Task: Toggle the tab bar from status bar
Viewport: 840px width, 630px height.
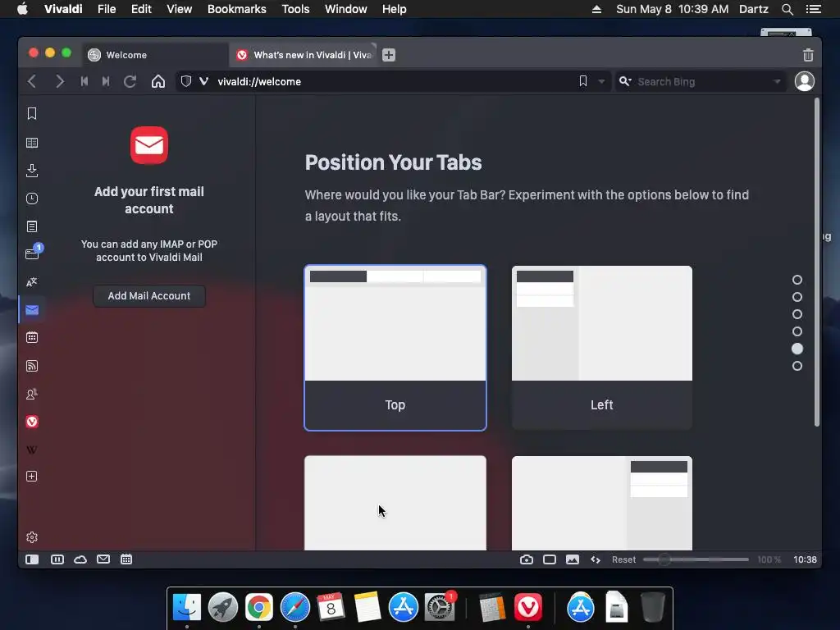Action: (57, 559)
